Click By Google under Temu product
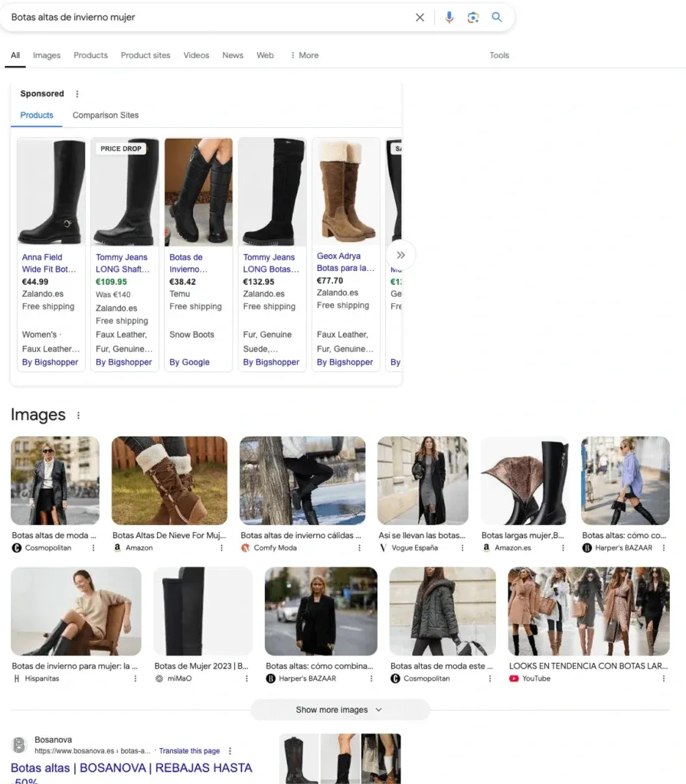Screen dimensions: 686x784 189,362
